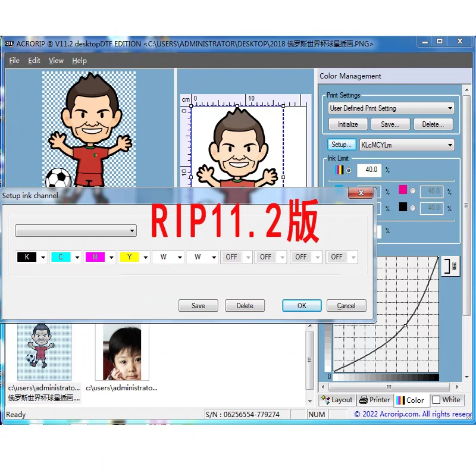The width and height of the screenshot is (476, 476).
Task: Open the Edit menu
Action: (x=35, y=61)
